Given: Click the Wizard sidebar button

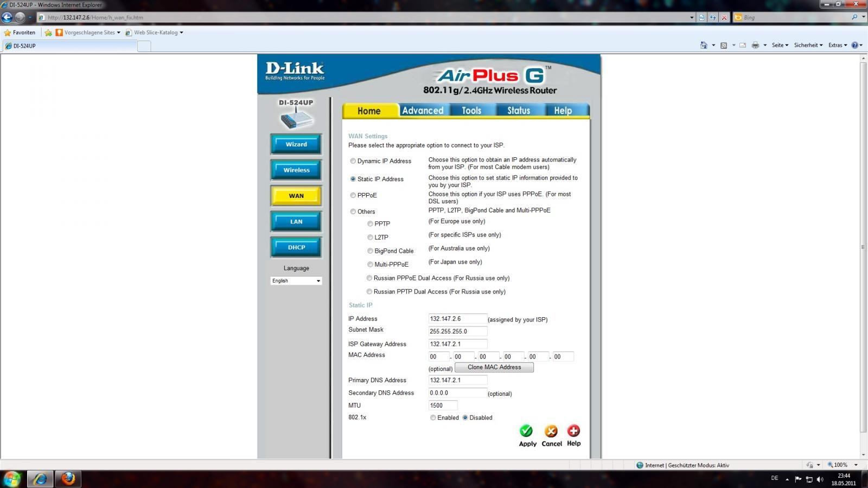Looking at the screenshot, I should point(296,144).
